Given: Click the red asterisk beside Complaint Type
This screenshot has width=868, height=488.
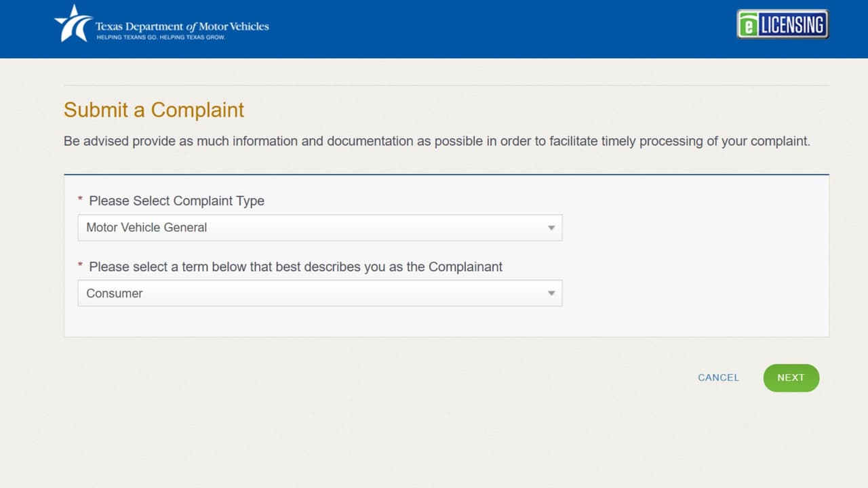Looking at the screenshot, I should pos(80,200).
